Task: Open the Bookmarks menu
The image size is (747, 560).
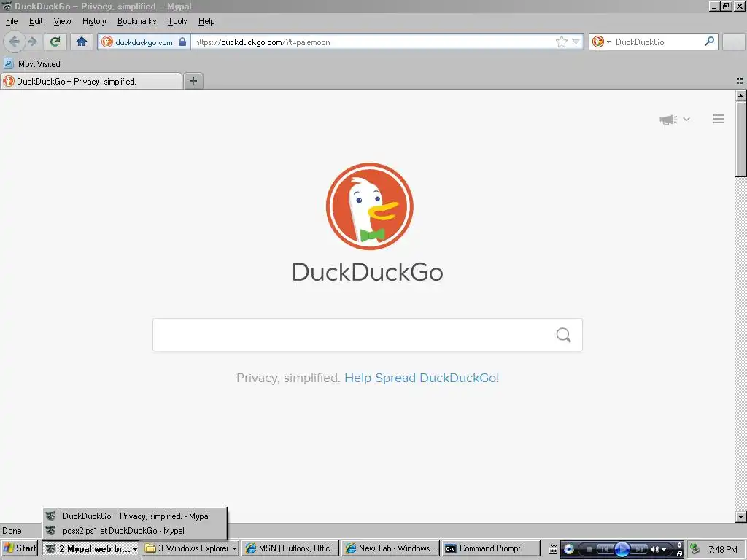Action: tap(136, 21)
